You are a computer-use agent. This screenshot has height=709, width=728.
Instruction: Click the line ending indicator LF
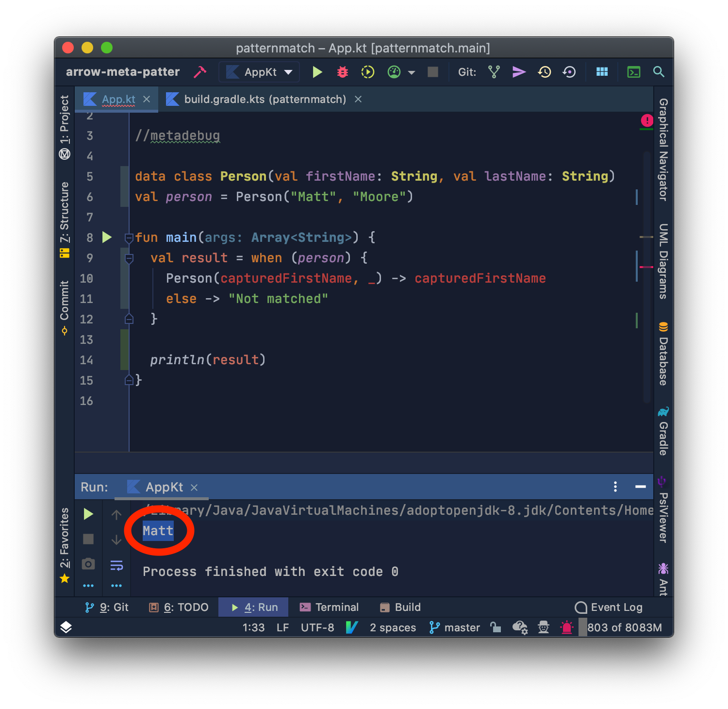[282, 627]
